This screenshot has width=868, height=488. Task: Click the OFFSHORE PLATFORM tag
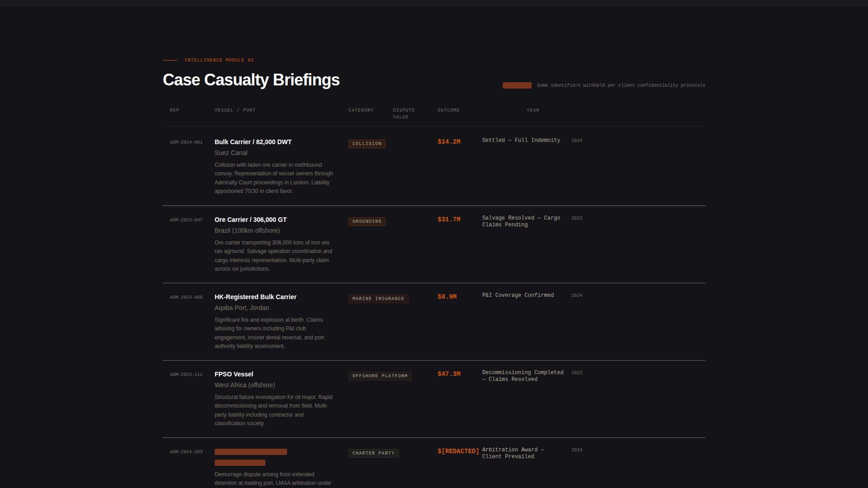click(x=380, y=375)
